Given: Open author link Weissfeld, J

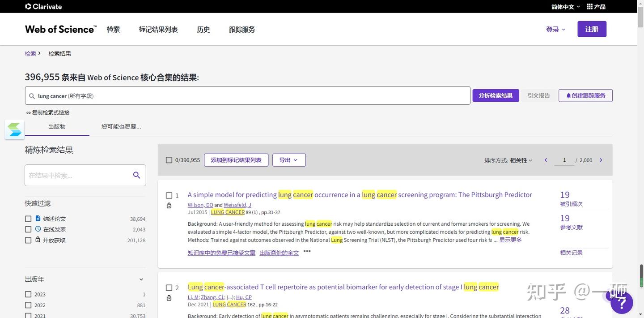Looking at the screenshot, I should [x=237, y=205].
